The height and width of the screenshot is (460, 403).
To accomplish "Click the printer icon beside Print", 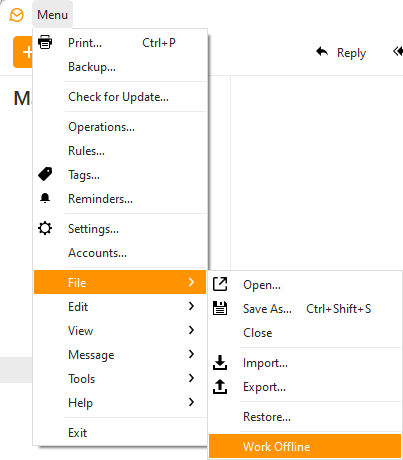I will 45,42.
